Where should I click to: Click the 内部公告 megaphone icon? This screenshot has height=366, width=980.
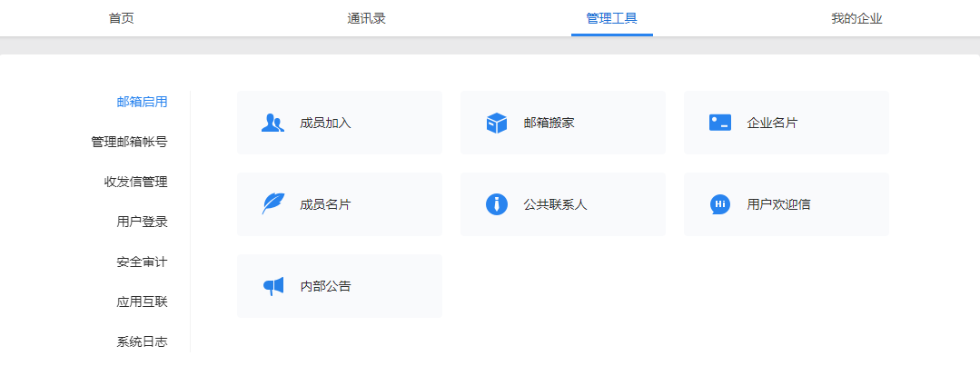tap(273, 286)
